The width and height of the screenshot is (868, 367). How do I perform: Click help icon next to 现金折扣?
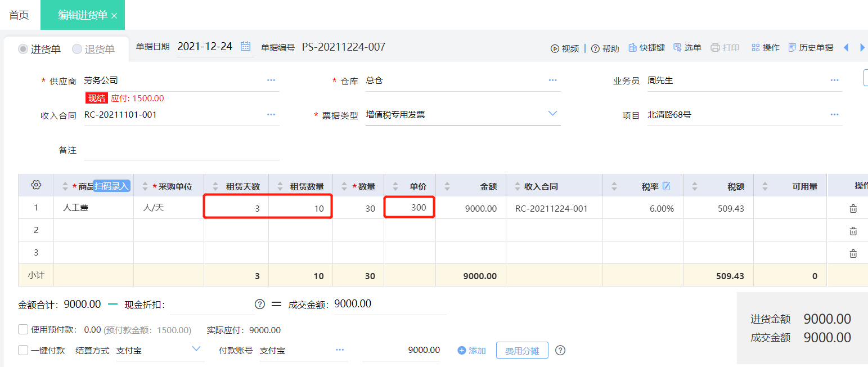click(x=259, y=304)
